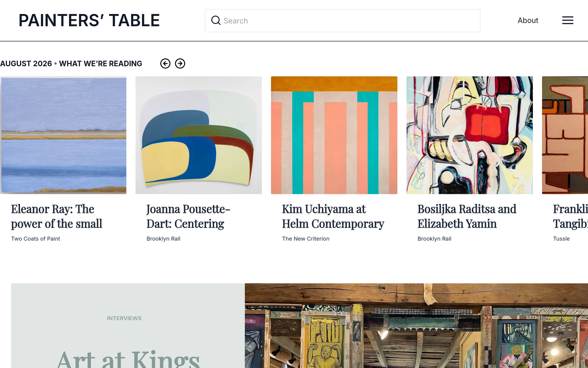Image resolution: width=588 pixels, height=368 pixels.
Task: Click the Tussle source label
Action: 561,239
